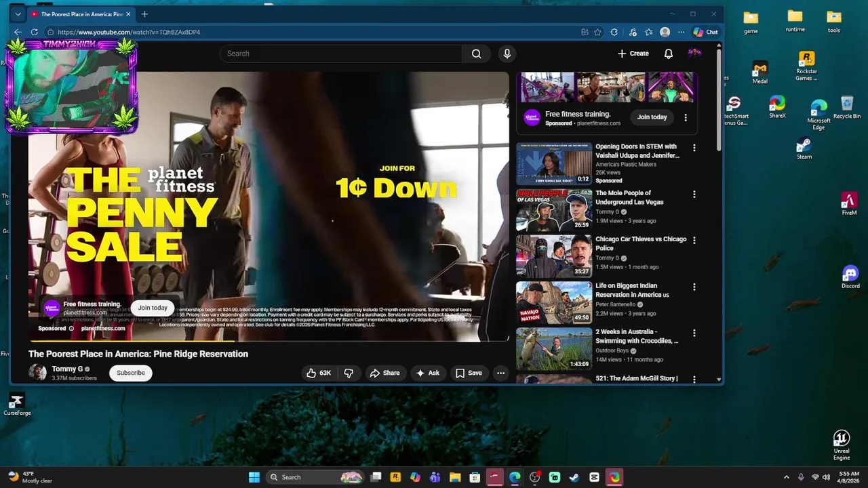The height and width of the screenshot is (488, 868).
Task: Click the ad progress bar on video
Action: pos(269,340)
